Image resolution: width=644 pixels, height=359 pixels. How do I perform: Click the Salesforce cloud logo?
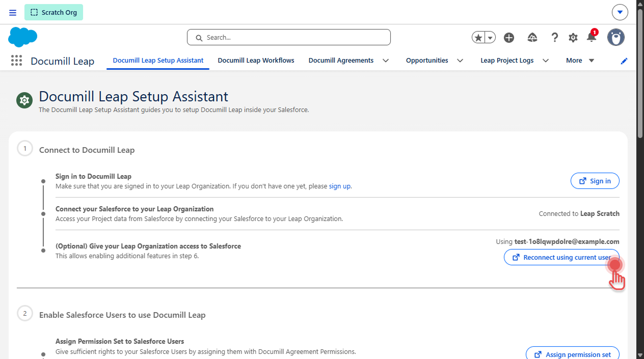click(23, 37)
